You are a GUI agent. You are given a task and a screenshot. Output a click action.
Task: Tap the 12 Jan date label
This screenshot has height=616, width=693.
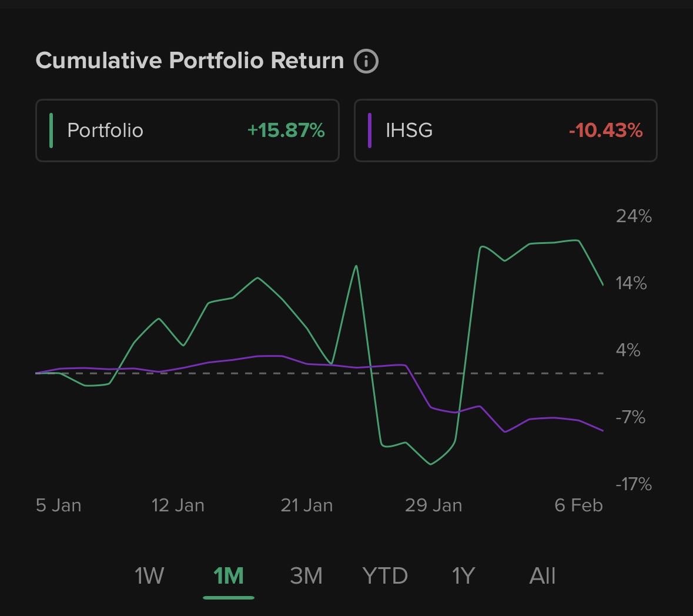click(x=178, y=505)
